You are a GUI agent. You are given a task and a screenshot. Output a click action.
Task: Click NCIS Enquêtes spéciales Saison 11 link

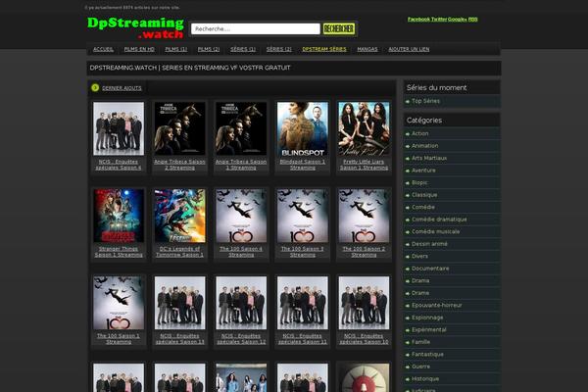[303, 339]
